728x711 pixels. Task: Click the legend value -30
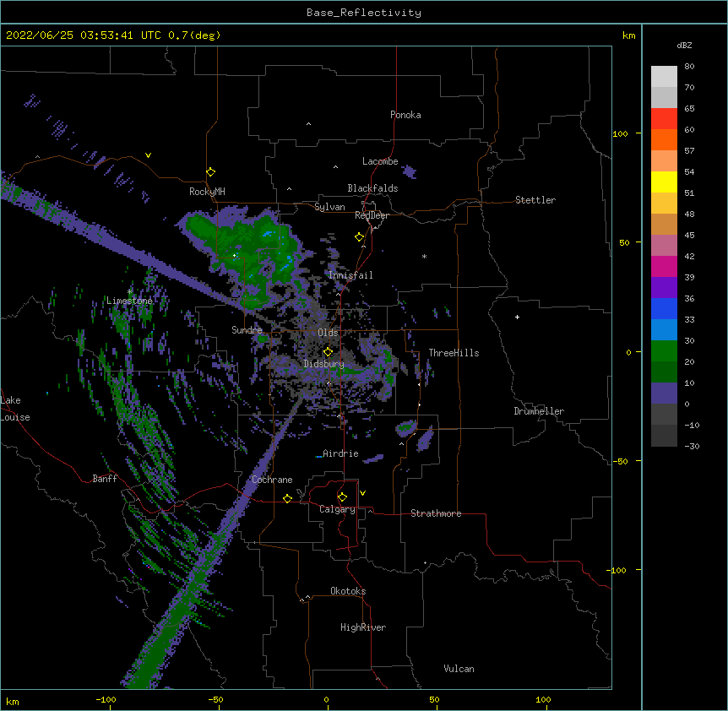692,447
